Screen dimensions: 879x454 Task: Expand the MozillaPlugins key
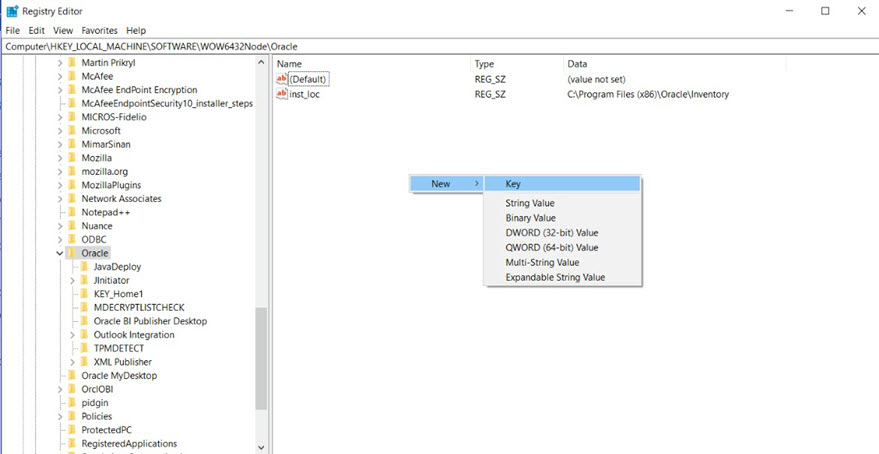coord(60,185)
